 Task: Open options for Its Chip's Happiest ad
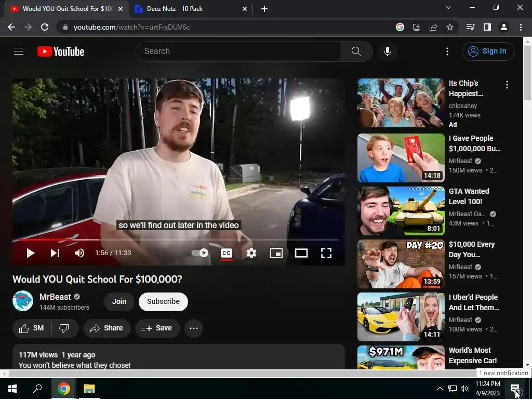tap(507, 85)
